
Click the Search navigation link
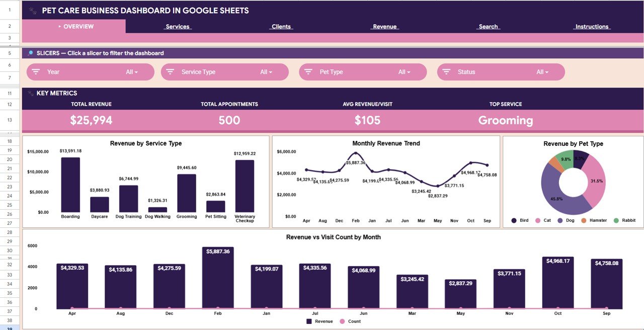(487, 26)
